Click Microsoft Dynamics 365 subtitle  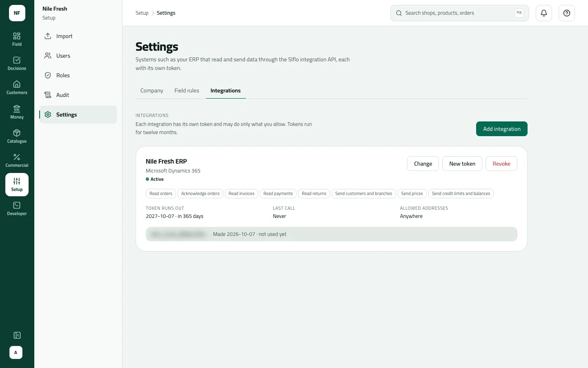(x=173, y=171)
